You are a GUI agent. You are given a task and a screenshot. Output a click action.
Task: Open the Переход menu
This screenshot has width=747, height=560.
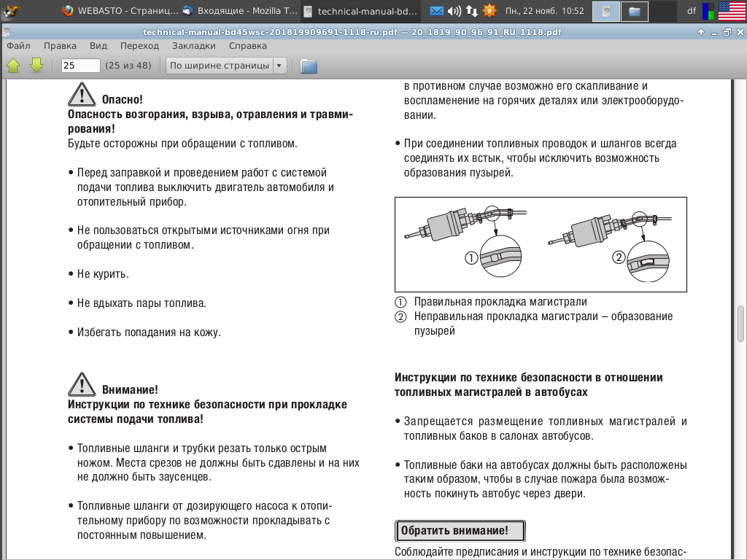coord(139,46)
